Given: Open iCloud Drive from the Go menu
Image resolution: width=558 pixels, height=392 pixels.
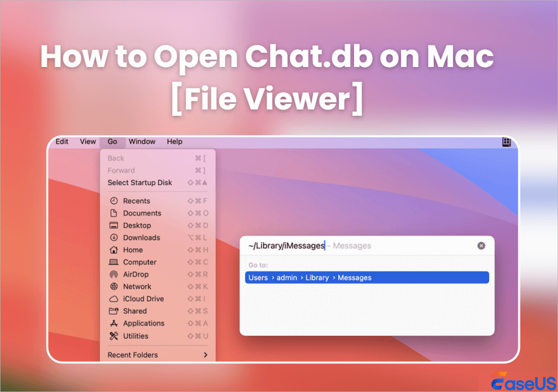Looking at the screenshot, I should point(114,299).
